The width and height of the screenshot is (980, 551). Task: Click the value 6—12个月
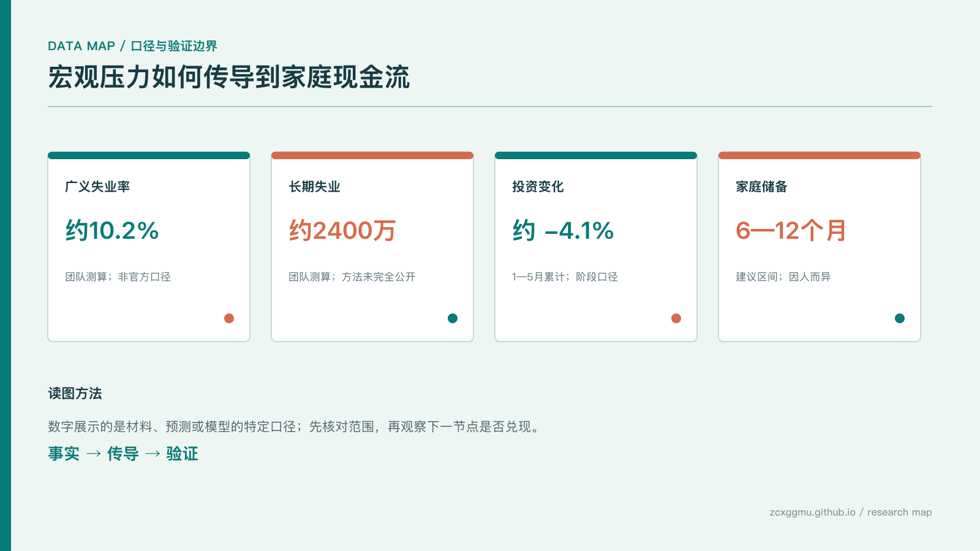[x=791, y=231]
